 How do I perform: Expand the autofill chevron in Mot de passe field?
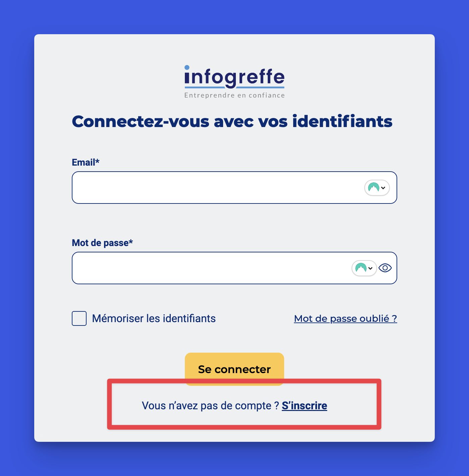click(x=370, y=268)
